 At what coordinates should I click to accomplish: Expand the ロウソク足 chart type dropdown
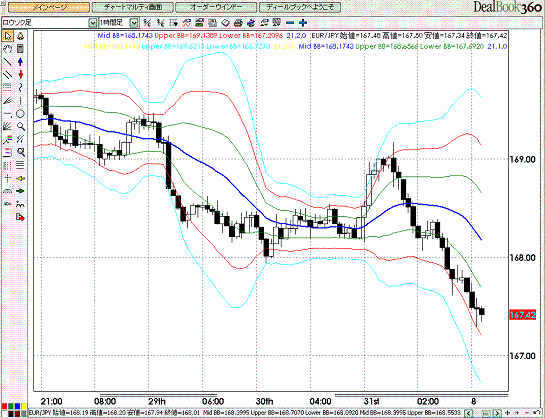[x=92, y=23]
